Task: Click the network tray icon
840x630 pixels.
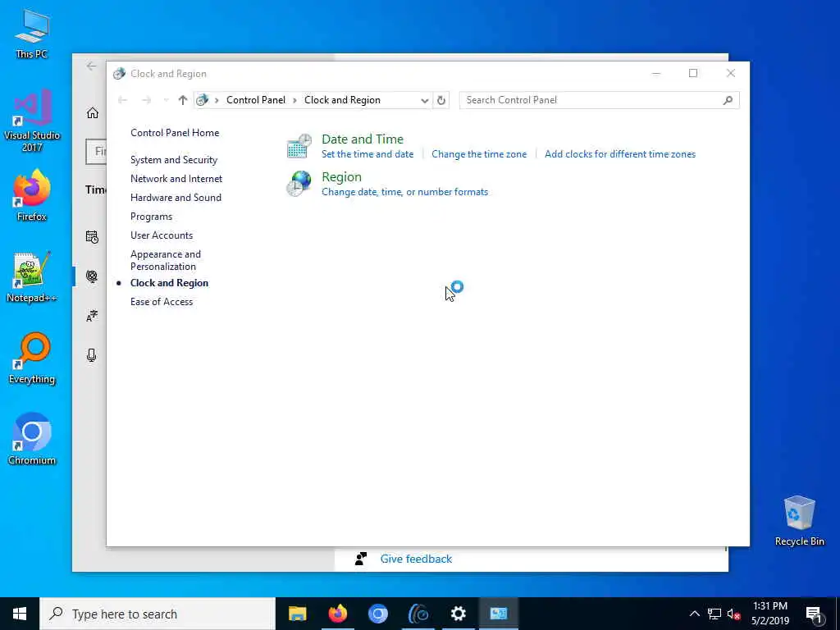Action: coord(714,614)
